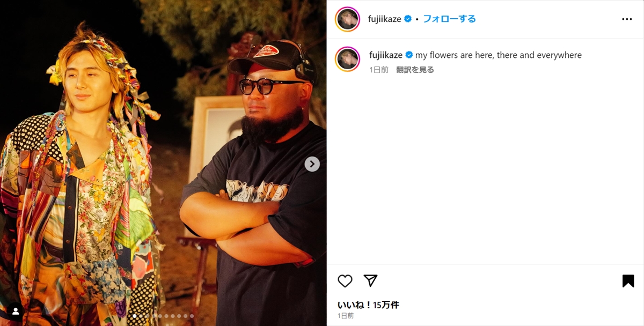Image resolution: width=644 pixels, height=326 pixels.
Task: Open fujiikaze avatar beside the caption
Action: (348, 59)
